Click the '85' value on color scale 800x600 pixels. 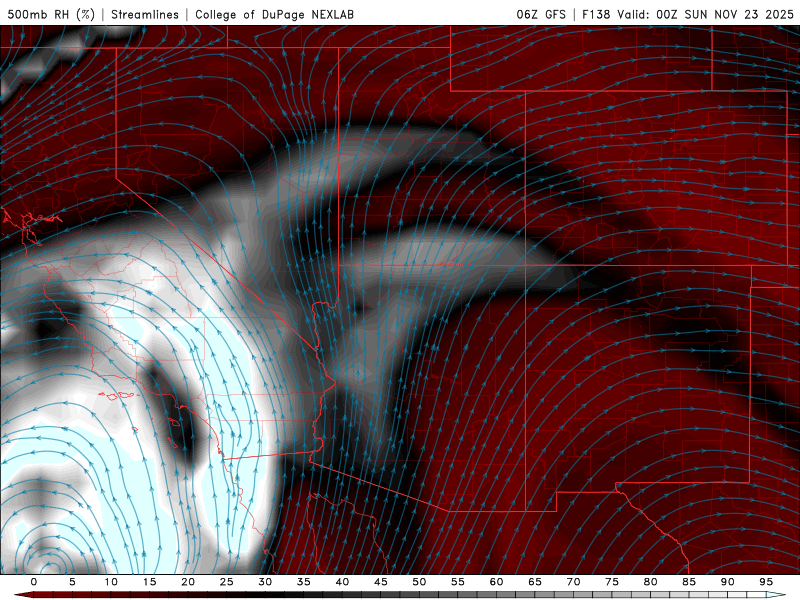click(689, 582)
